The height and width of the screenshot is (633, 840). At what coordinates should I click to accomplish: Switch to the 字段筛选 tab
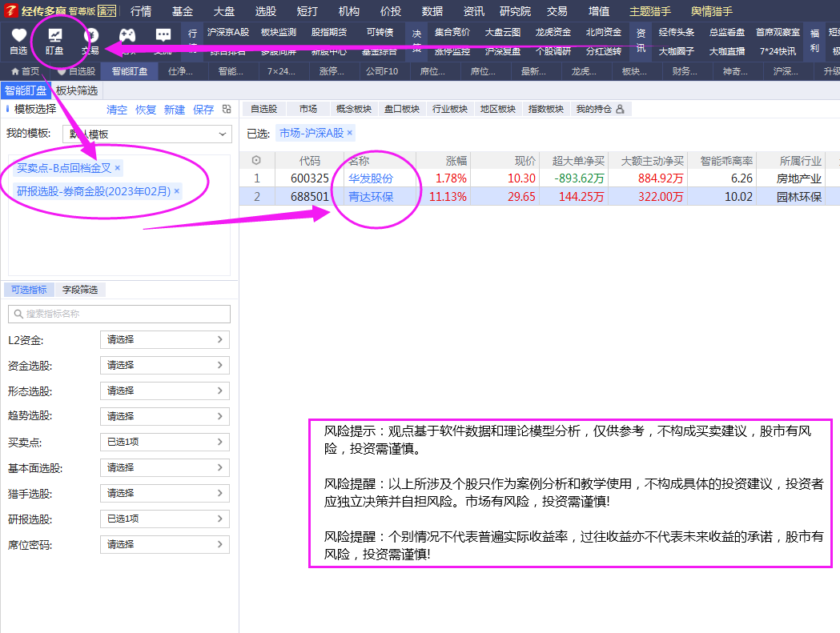tap(80, 290)
